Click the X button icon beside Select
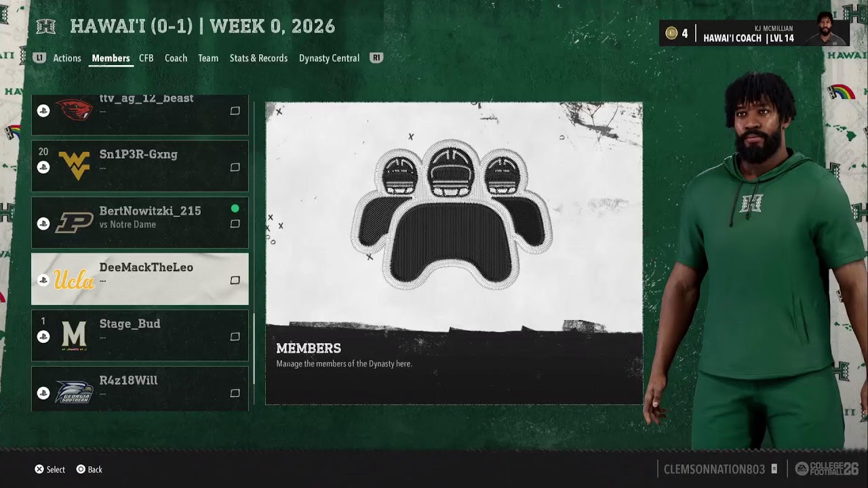 click(x=39, y=469)
